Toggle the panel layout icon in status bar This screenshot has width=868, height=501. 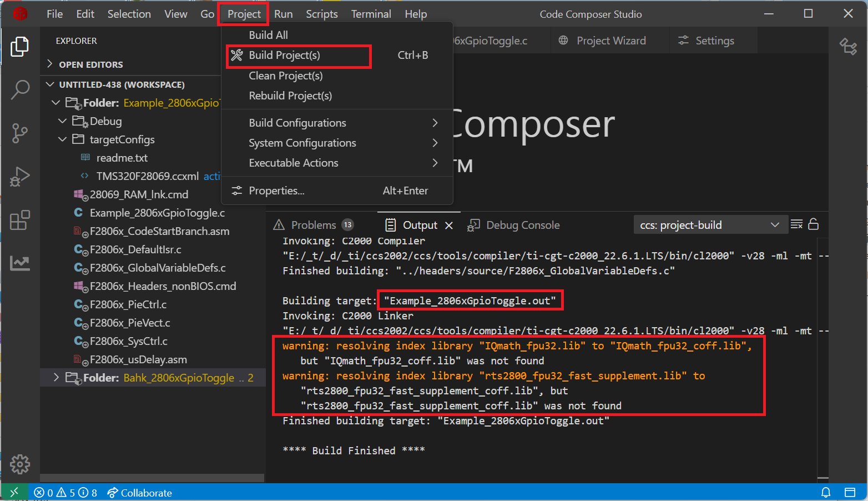(850, 493)
